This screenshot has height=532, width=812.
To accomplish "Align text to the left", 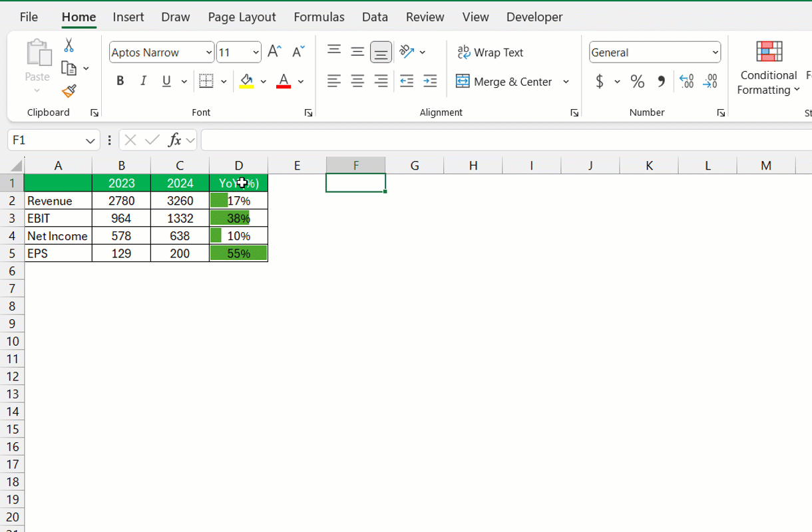I will pyautogui.click(x=334, y=81).
